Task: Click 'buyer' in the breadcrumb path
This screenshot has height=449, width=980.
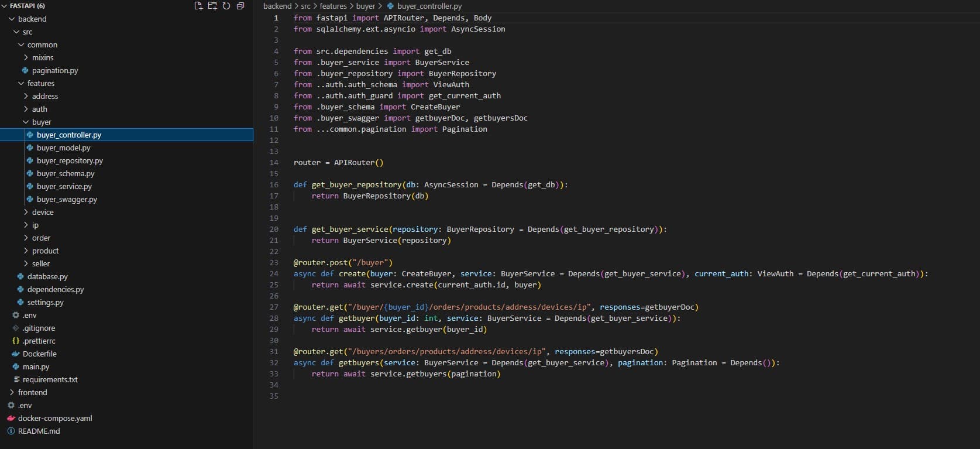Action: (x=366, y=6)
